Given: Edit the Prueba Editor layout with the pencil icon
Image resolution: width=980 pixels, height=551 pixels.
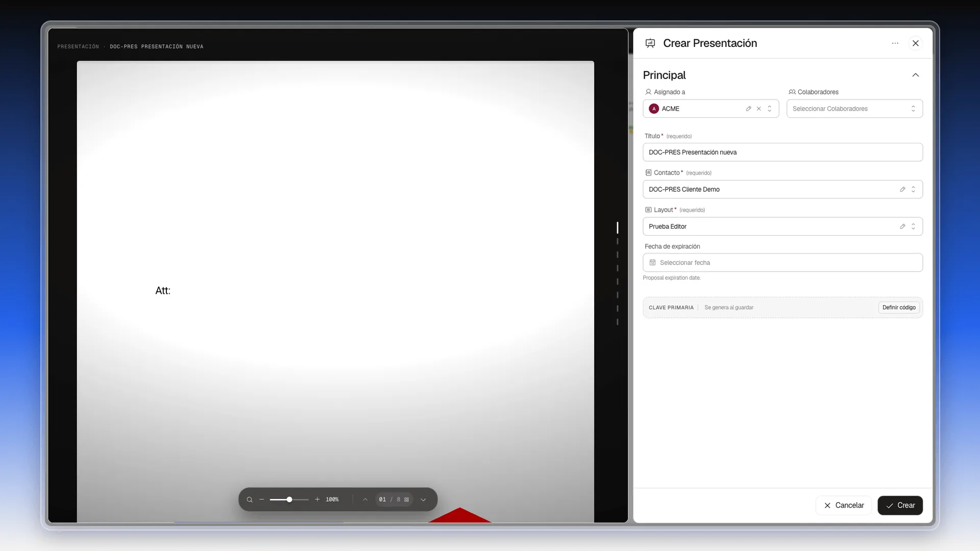Looking at the screenshot, I should point(902,227).
